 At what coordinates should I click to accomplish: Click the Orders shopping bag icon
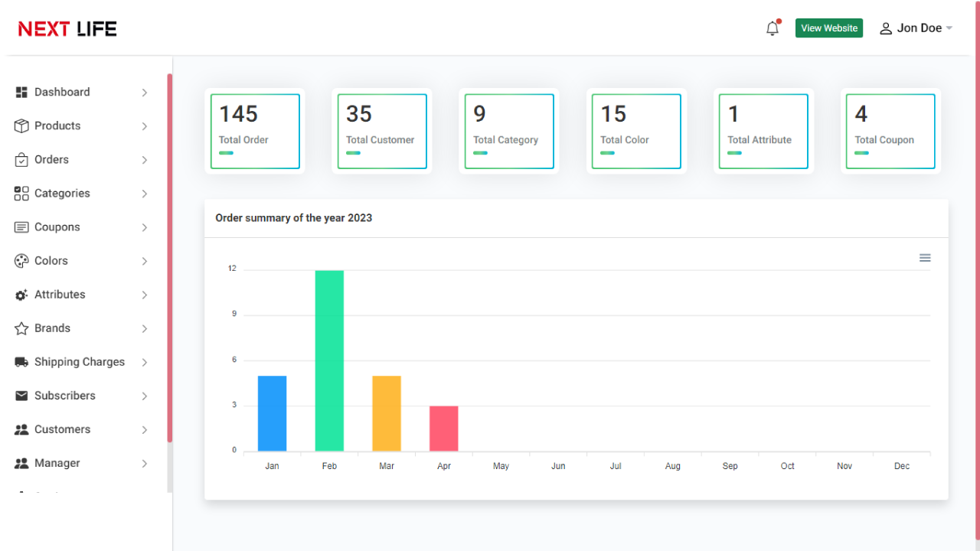(x=21, y=159)
